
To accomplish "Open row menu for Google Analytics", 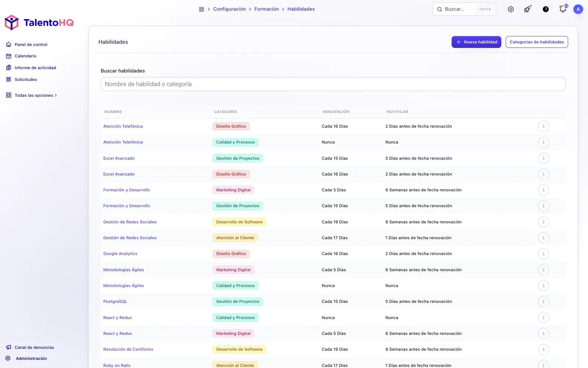I will click(x=544, y=254).
